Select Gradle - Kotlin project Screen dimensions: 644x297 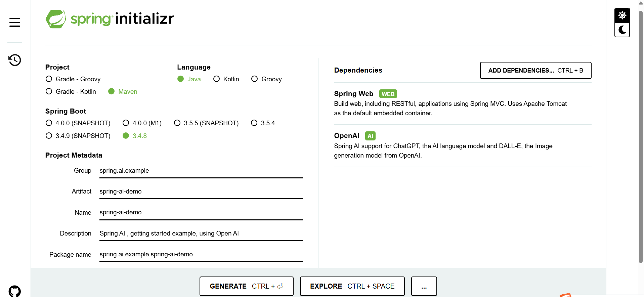tap(71, 91)
